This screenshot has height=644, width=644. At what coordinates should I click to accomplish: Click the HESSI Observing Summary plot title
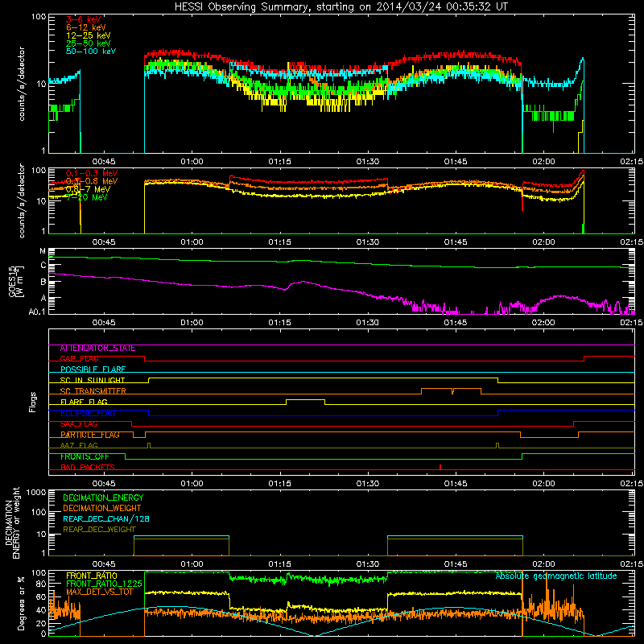click(x=341, y=6)
